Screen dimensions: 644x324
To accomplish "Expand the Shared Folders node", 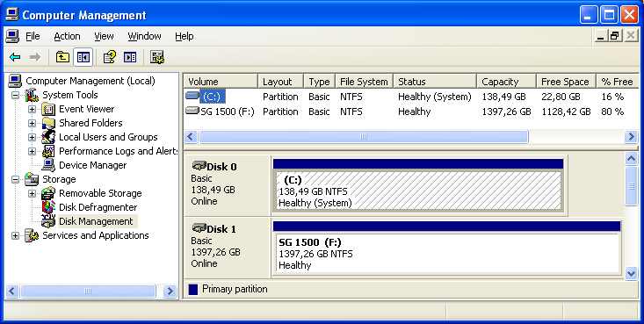I will click(32, 123).
